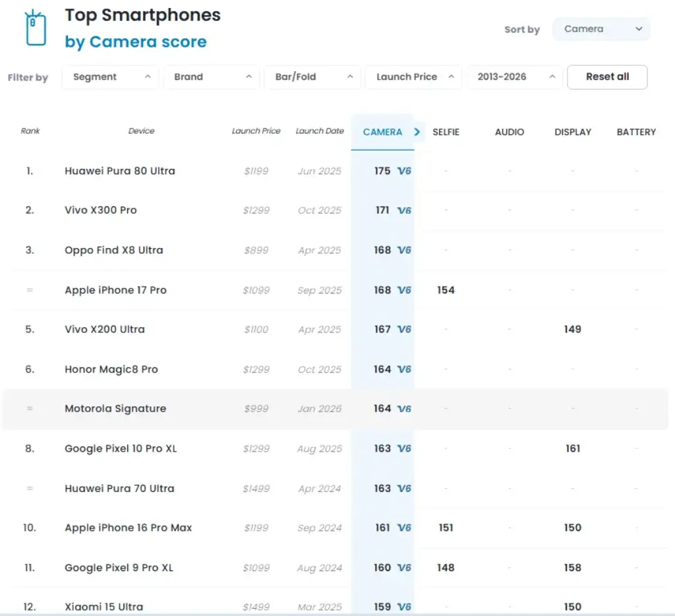Open the Honor Magic8 Pro device page
This screenshot has height=616, width=675.
pyautogui.click(x=111, y=369)
